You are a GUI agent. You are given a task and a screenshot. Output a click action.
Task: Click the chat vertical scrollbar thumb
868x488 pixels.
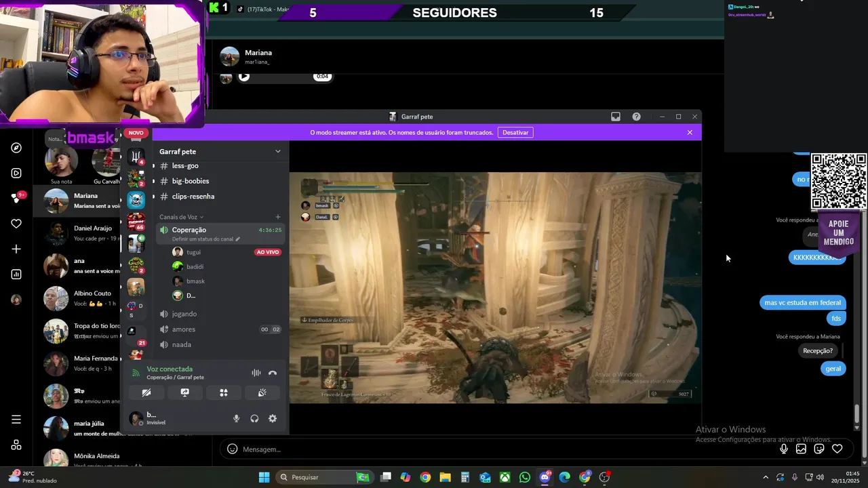[856, 413]
